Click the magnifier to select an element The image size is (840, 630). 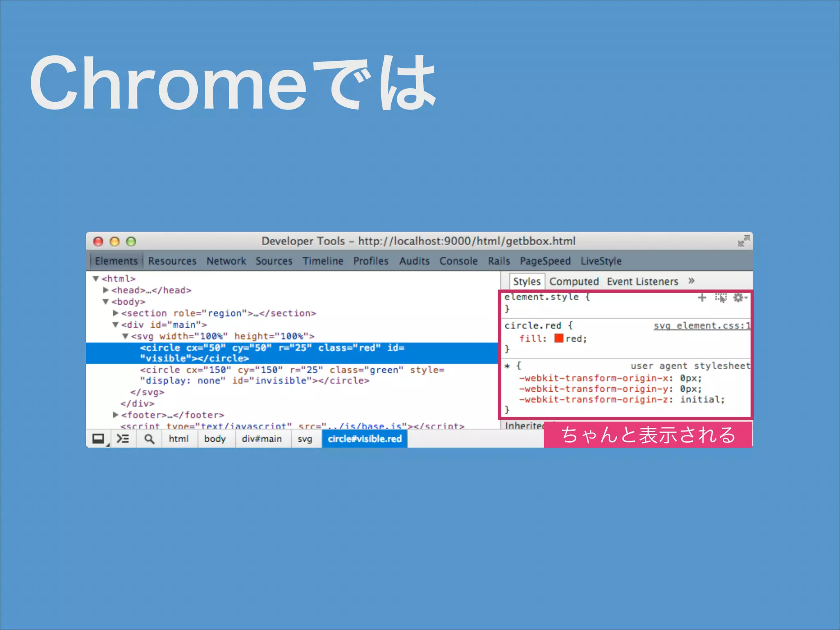[149, 439]
